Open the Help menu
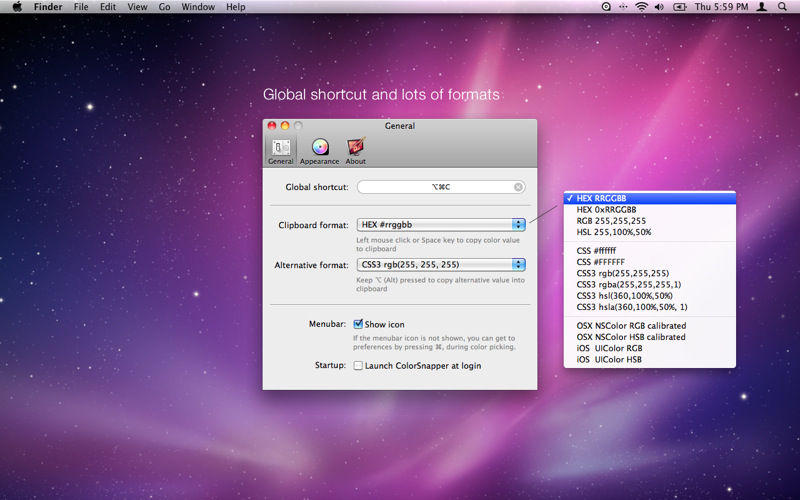The height and width of the screenshot is (500, 800). click(x=236, y=7)
